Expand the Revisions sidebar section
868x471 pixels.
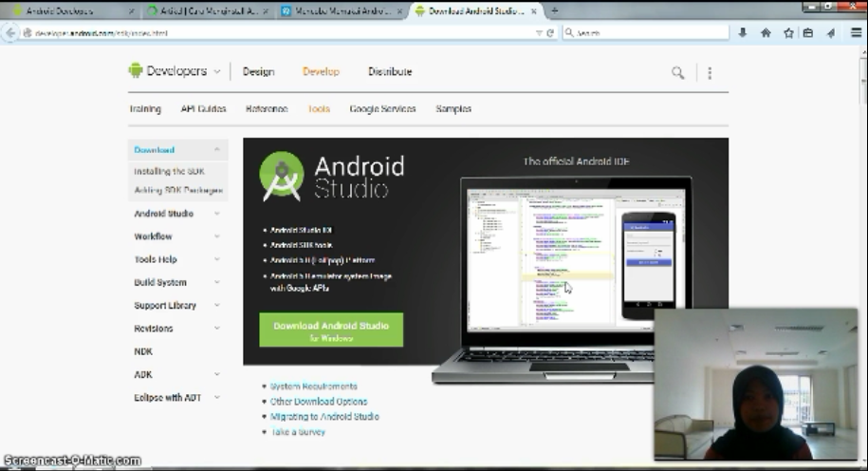(x=217, y=328)
